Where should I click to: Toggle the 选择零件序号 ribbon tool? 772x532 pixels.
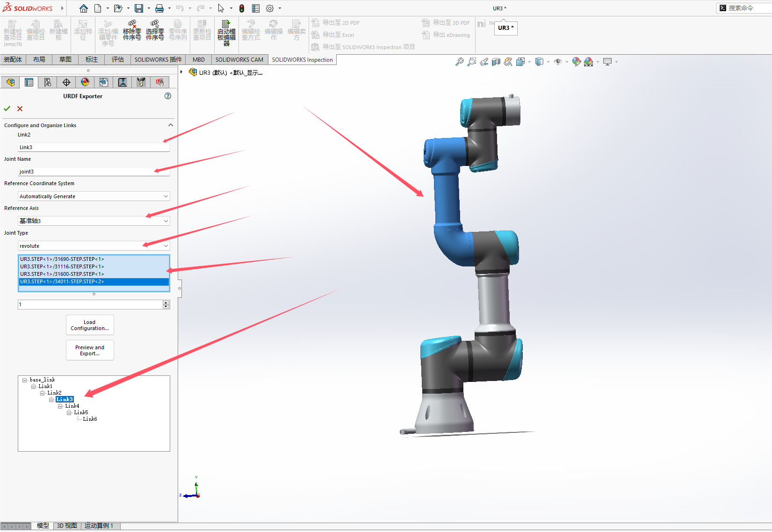click(155, 29)
